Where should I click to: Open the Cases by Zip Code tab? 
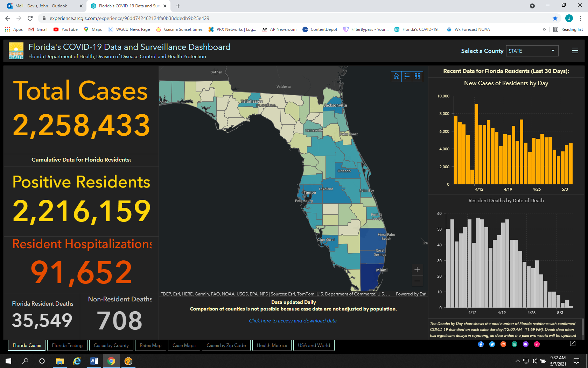coord(226,346)
